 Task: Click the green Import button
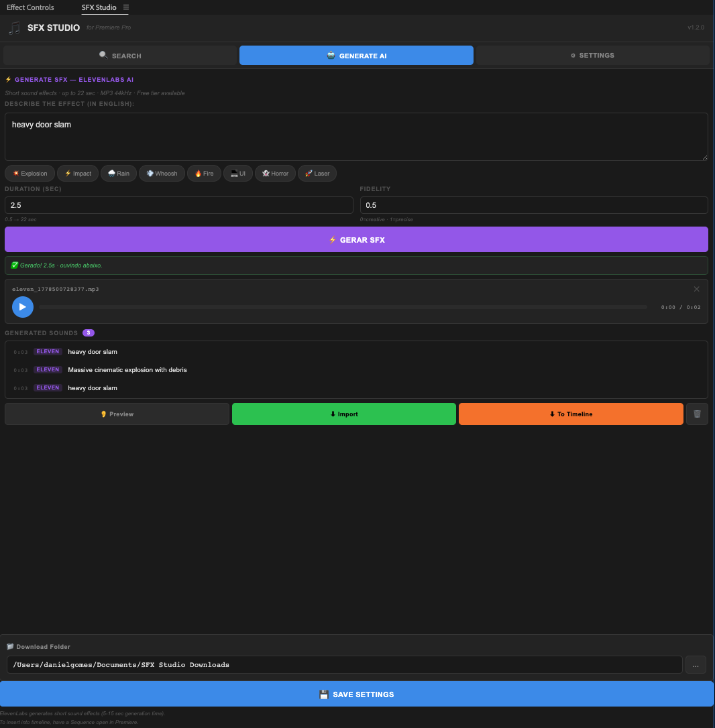tap(344, 414)
